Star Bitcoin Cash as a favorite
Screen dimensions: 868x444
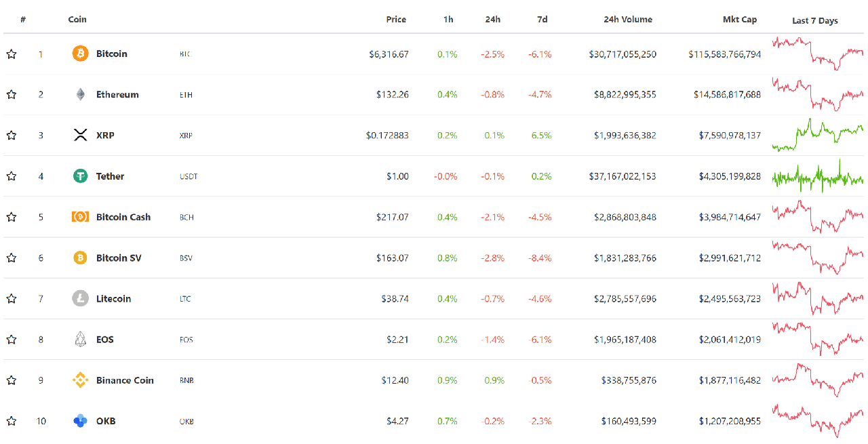[x=12, y=217]
